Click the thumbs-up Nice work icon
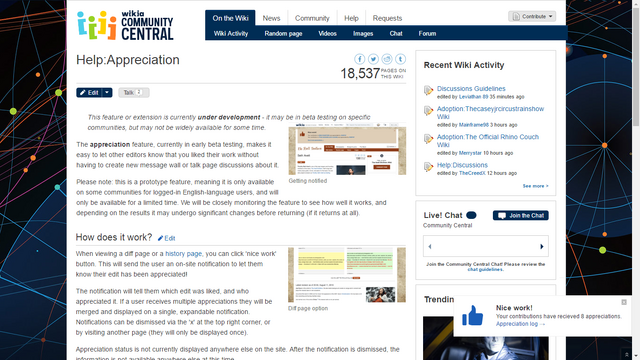This screenshot has height=360, width=640. pos(473,316)
